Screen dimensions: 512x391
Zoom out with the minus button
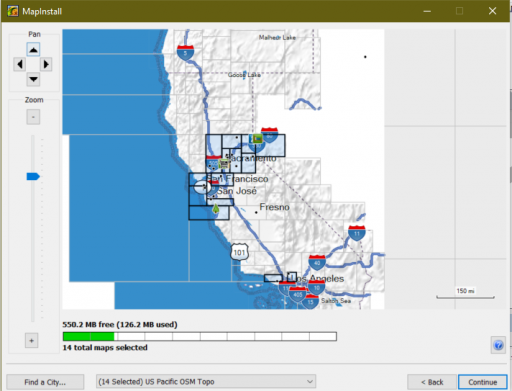click(33, 117)
